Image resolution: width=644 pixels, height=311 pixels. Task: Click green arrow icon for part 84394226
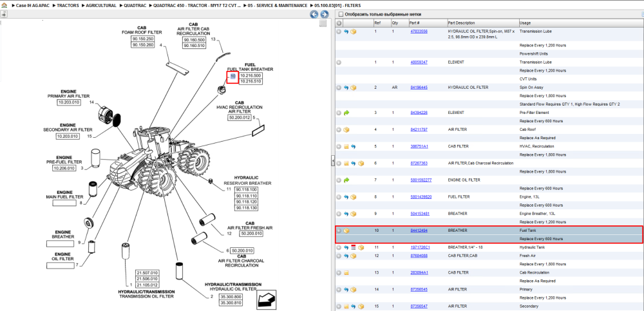[x=346, y=113]
